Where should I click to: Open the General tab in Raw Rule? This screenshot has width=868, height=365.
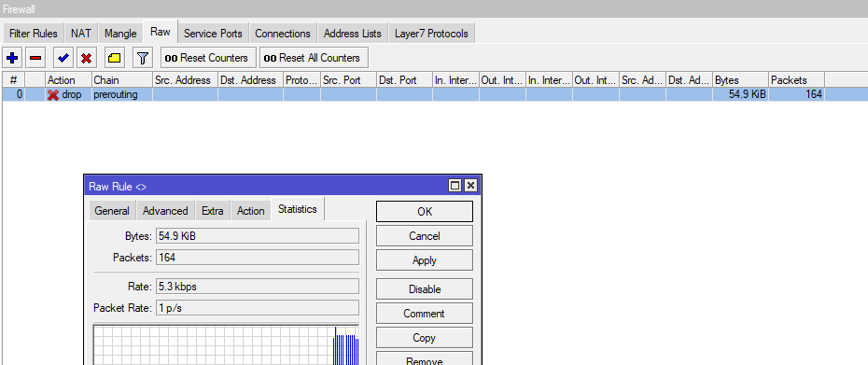[x=112, y=210]
